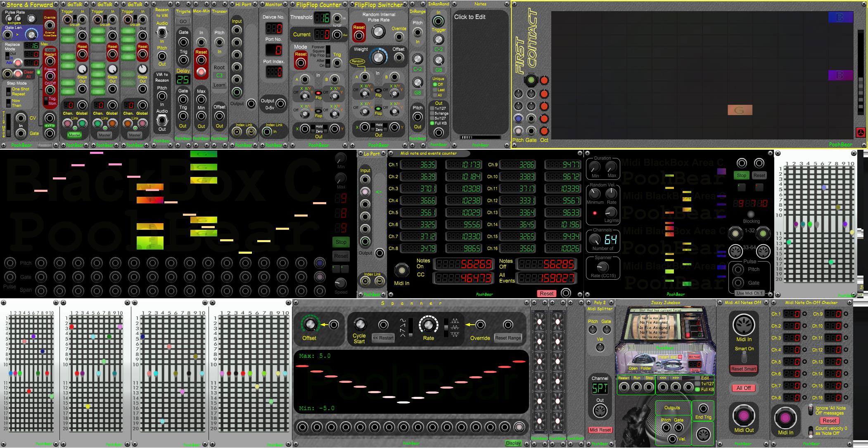Click the Cycle Start knob on Spanner
This screenshot has width=868, height=448.
360,325
